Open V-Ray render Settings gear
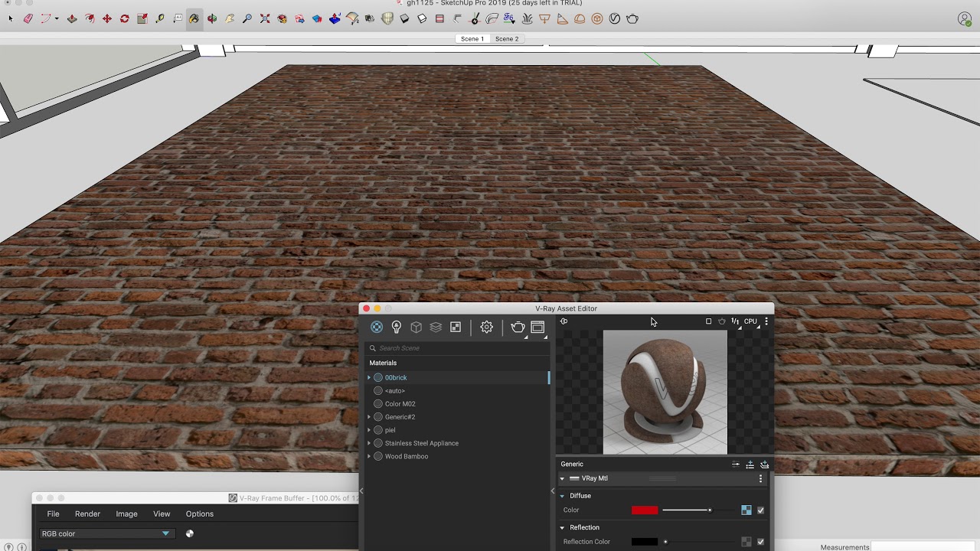980x551 pixels. click(x=487, y=328)
